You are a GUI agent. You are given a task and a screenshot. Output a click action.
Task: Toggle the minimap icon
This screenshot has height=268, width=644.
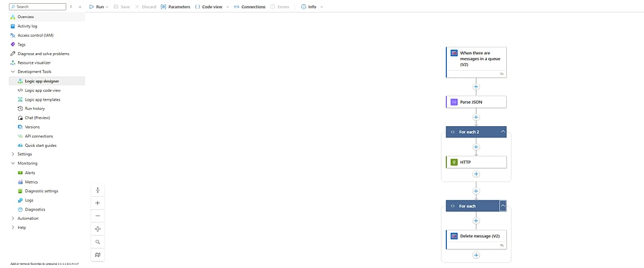click(98, 255)
